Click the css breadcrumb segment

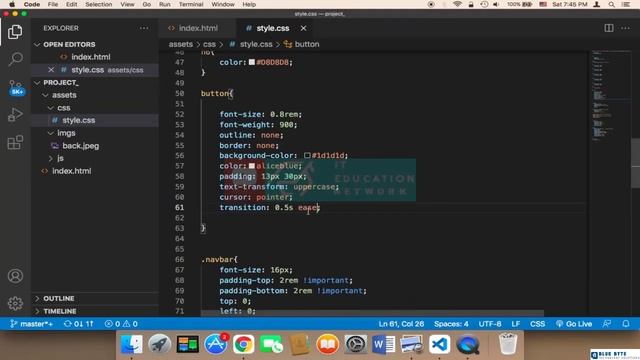tap(209, 44)
